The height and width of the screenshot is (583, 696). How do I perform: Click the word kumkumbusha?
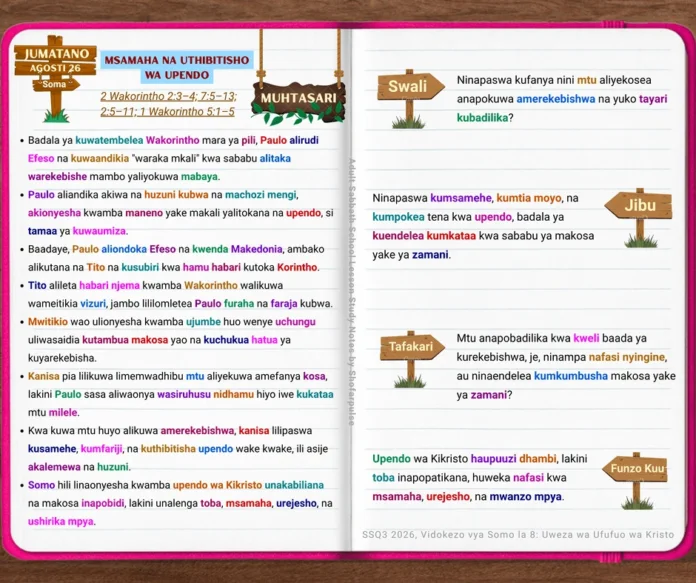[x=570, y=376]
